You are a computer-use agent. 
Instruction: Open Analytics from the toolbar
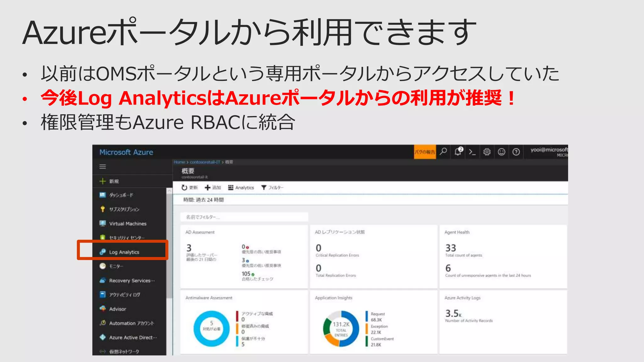pos(241,188)
